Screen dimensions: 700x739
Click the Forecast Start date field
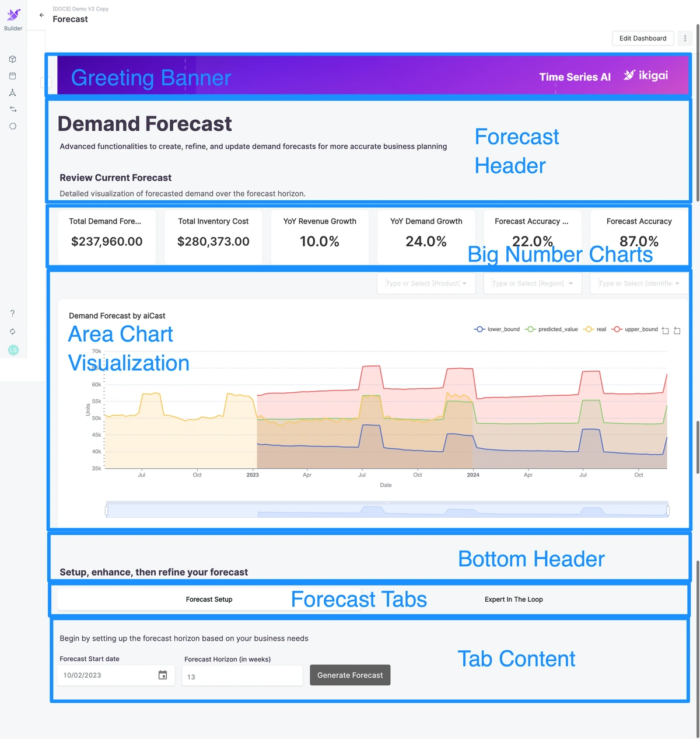point(117,675)
